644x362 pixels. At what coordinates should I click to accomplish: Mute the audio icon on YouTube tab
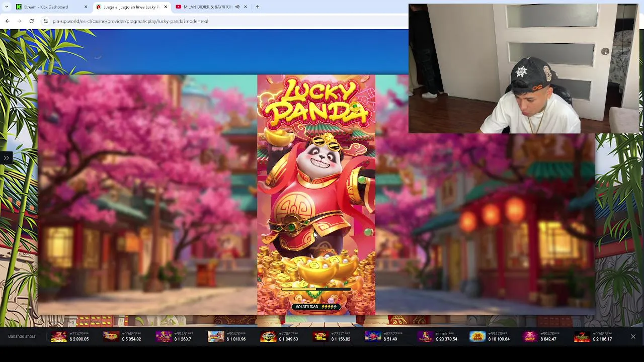click(x=237, y=7)
